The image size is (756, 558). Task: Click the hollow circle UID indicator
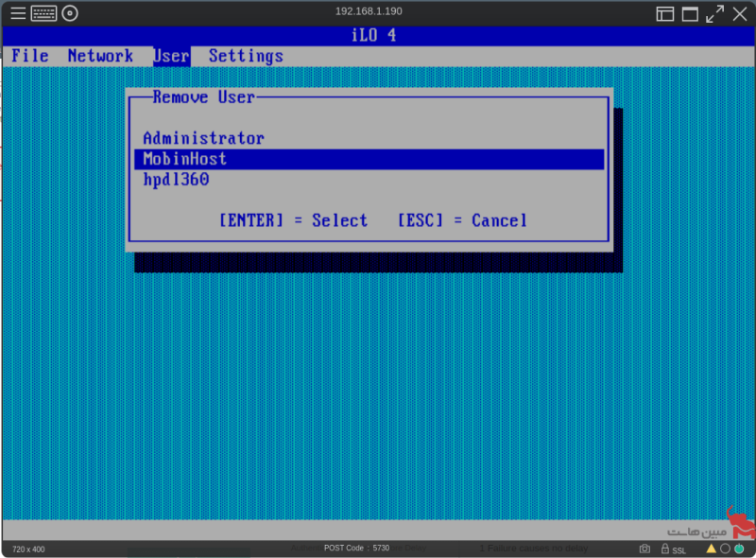pos(725,549)
